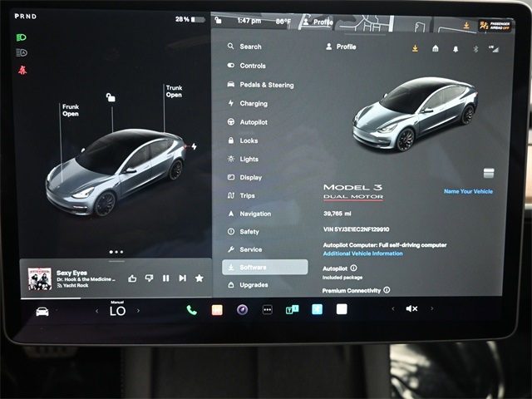
Task: Open Pedals & Steering settings
Action: 260,85
